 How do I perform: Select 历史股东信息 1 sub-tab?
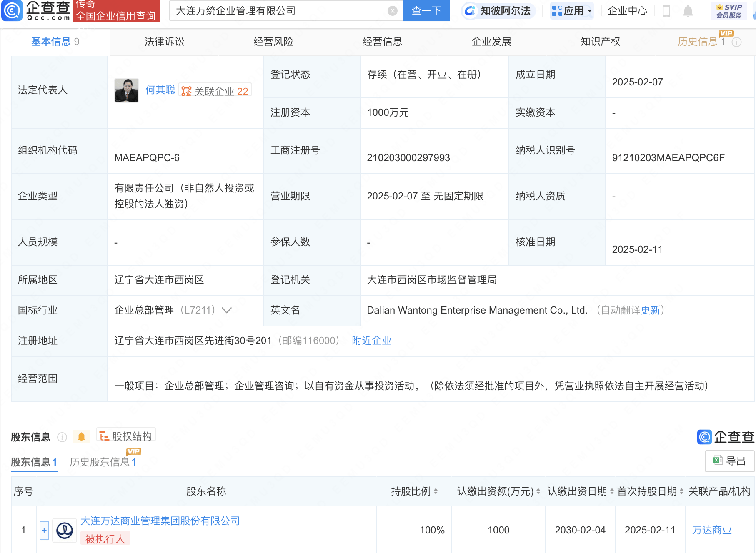pyautogui.click(x=103, y=462)
